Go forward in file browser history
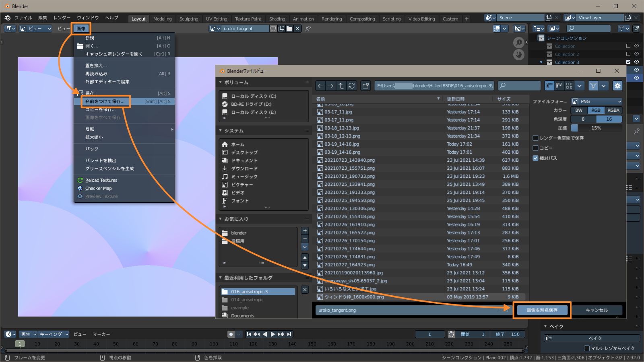 [x=330, y=86]
